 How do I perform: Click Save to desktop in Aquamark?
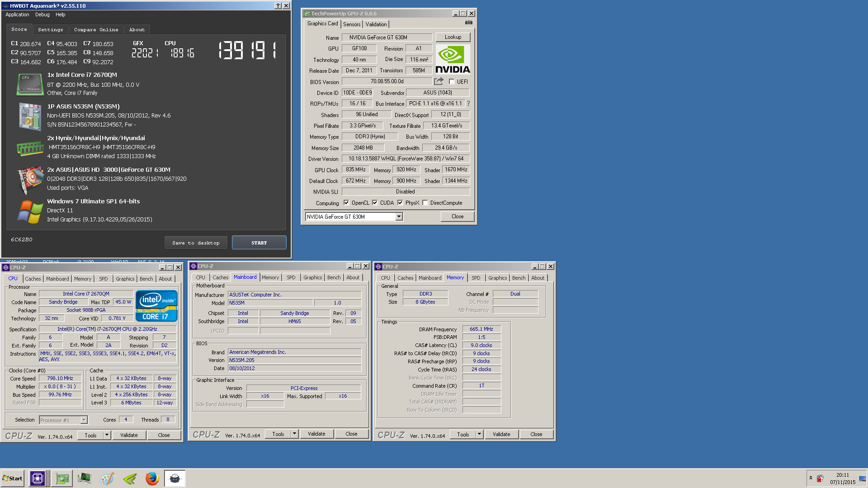coord(196,243)
